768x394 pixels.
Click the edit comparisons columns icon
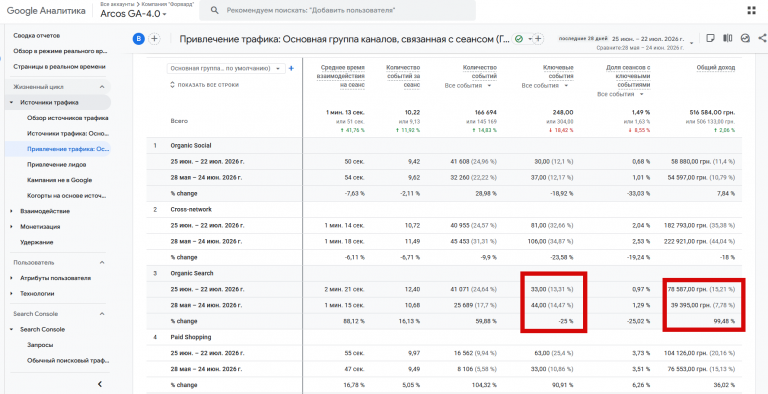coord(728,38)
